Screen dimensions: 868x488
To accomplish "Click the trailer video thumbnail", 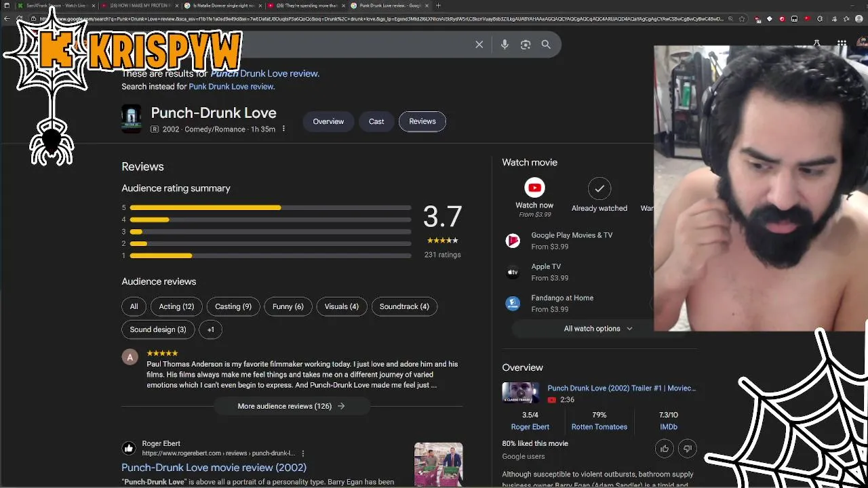I will (521, 393).
